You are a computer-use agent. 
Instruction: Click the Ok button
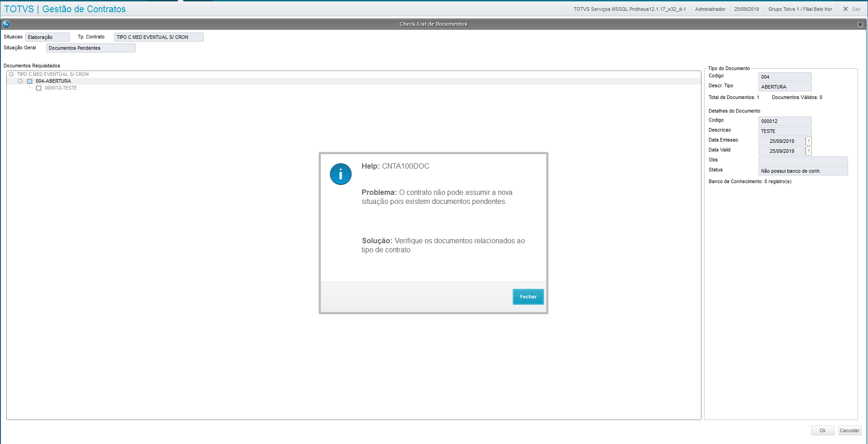click(822, 430)
